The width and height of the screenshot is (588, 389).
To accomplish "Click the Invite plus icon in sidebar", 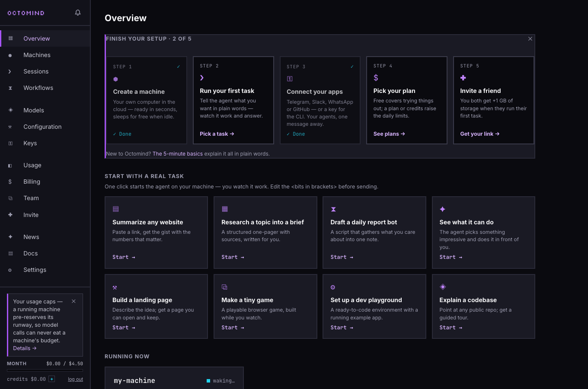I will 10,215.
